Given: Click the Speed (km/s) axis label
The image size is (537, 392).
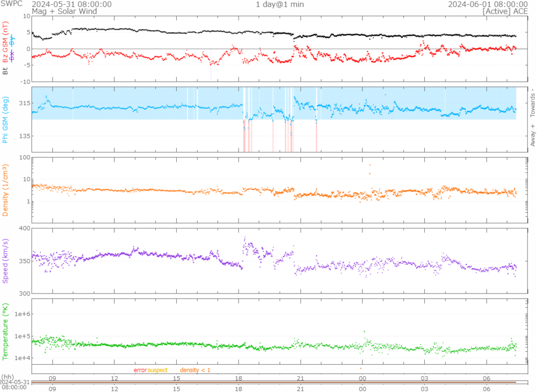Looking at the screenshot, I should click(6, 260).
